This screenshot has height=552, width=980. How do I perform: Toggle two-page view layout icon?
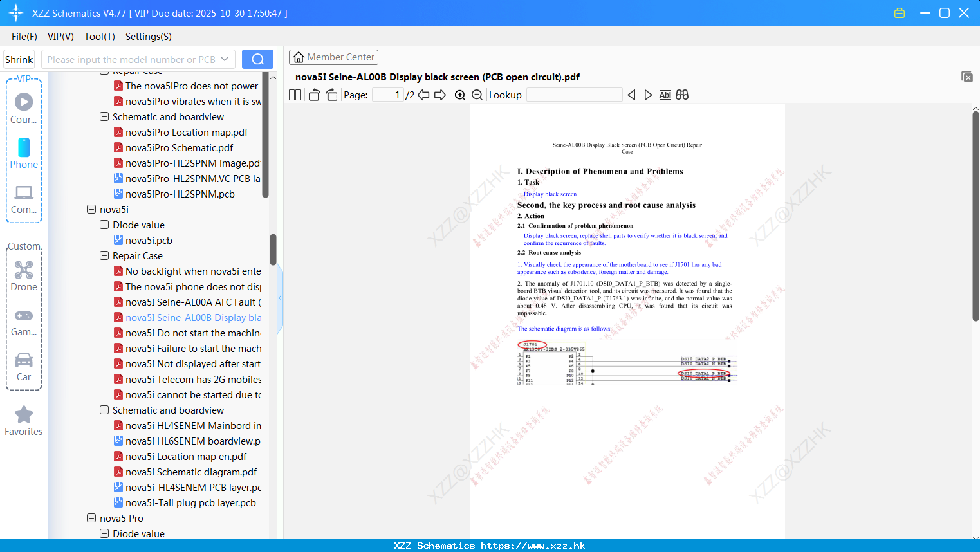[295, 95]
